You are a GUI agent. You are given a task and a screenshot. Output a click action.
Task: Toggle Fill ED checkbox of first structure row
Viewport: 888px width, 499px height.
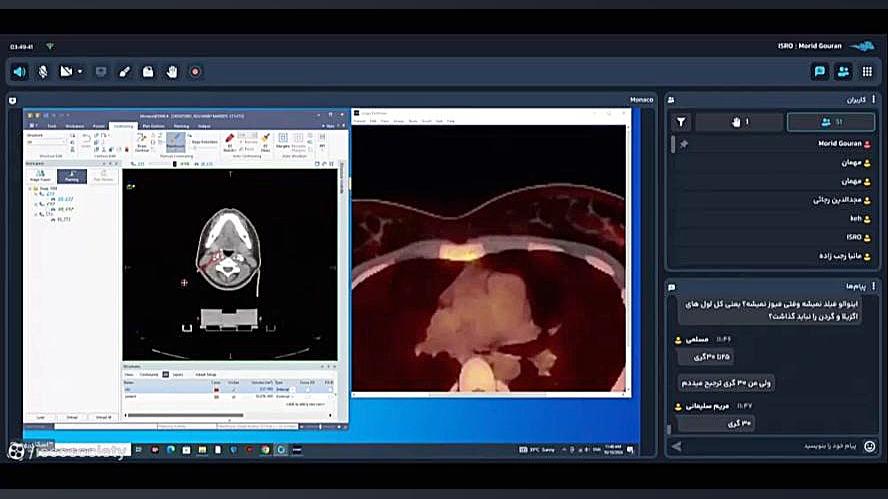[330, 390]
